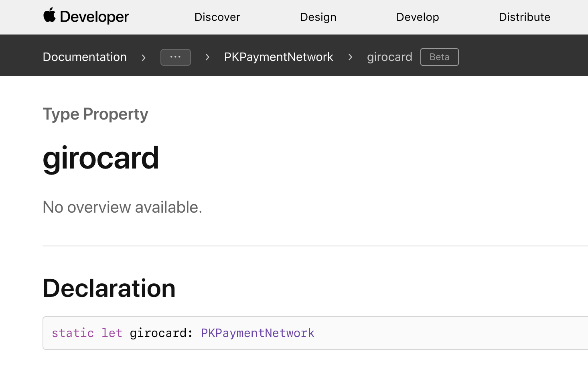Open PKPaymentNetwork type link in declaration
588x386 pixels.
pos(258,333)
